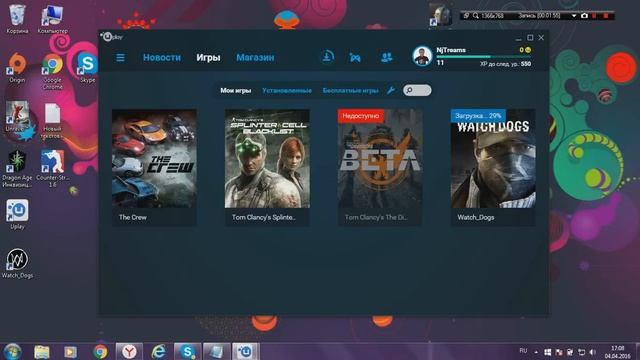Open Splinter Cell Blacklist game cover
This screenshot has height=360, width=640.
267,159
